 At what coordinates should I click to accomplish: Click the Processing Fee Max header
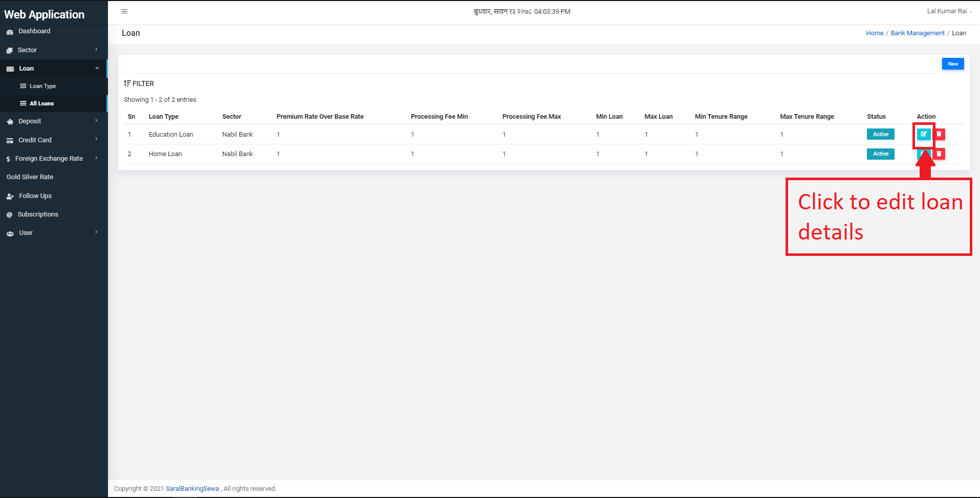tap(532, 117)
